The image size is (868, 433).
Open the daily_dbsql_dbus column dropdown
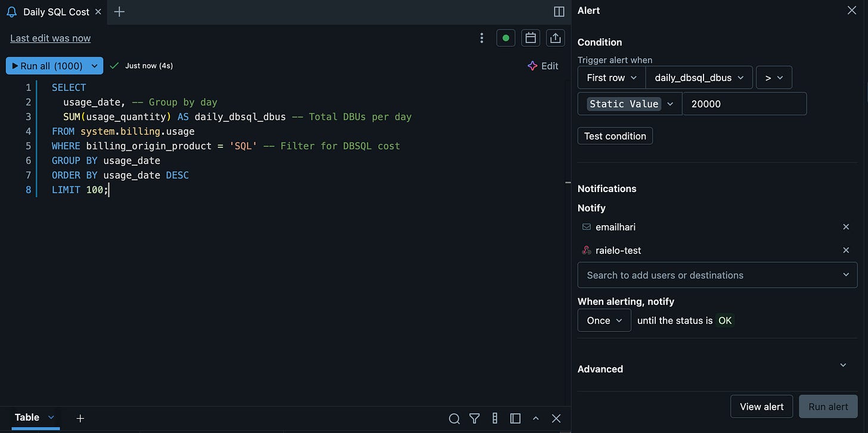point(699,78)
